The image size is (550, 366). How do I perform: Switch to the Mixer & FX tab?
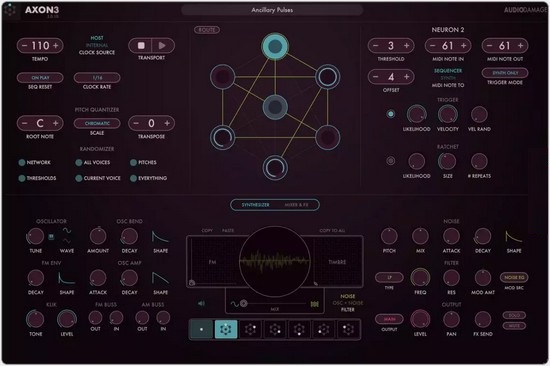[x=296, y=205]
